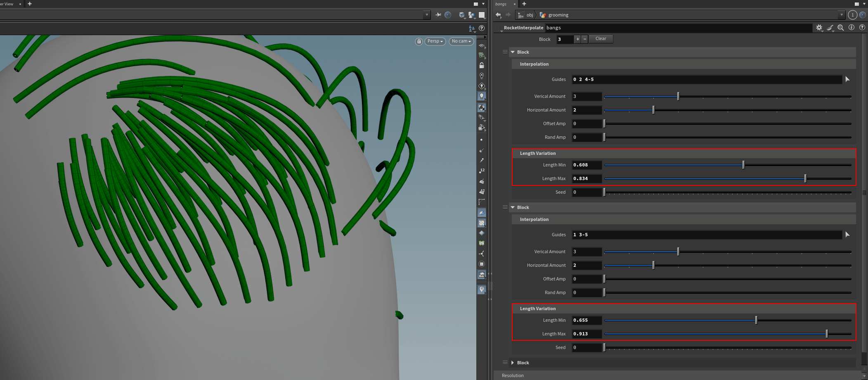
Task: Click the Block count field showing 3
Action: click(x=565, y=39)
